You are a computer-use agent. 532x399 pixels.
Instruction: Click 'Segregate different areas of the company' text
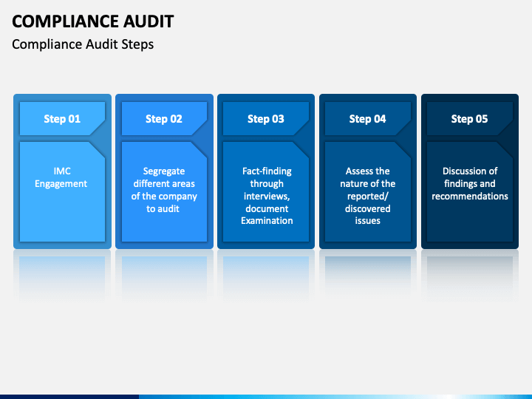164,190
